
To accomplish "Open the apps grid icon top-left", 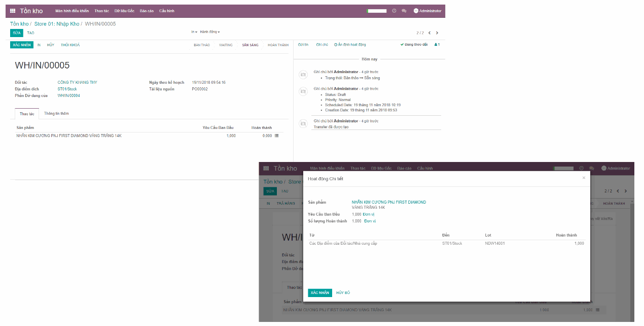I will pos(12,10).
